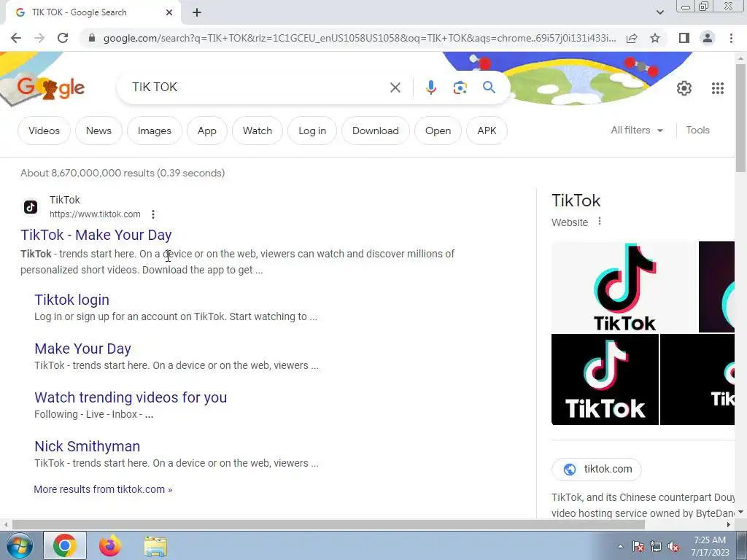
Task: Submit search with magnifying glass icon
Action: pyautogui.click(x=489, y=87)
